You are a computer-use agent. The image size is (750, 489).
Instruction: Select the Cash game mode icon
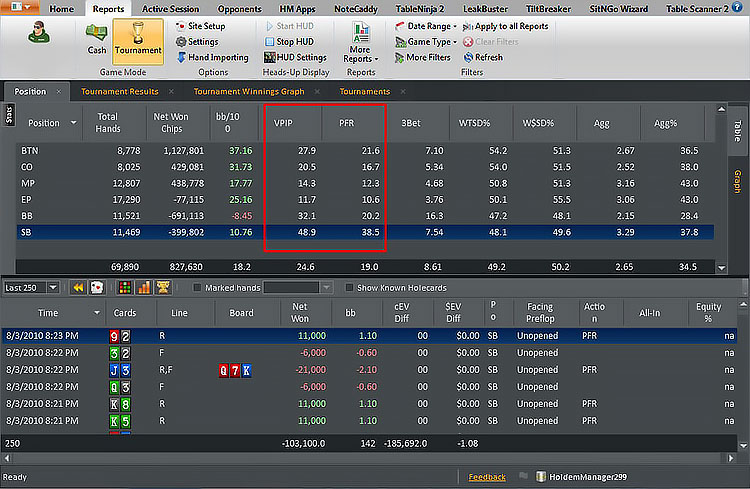click(96, 40)
